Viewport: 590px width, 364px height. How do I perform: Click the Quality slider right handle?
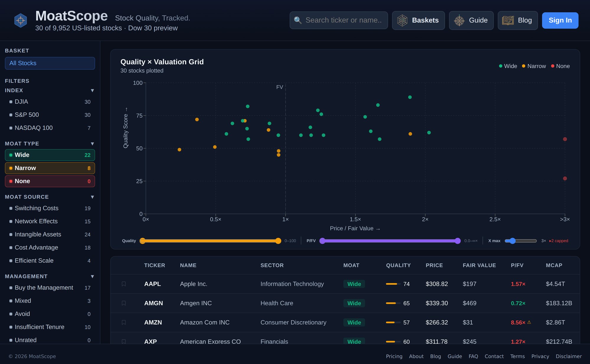(278, 241)
